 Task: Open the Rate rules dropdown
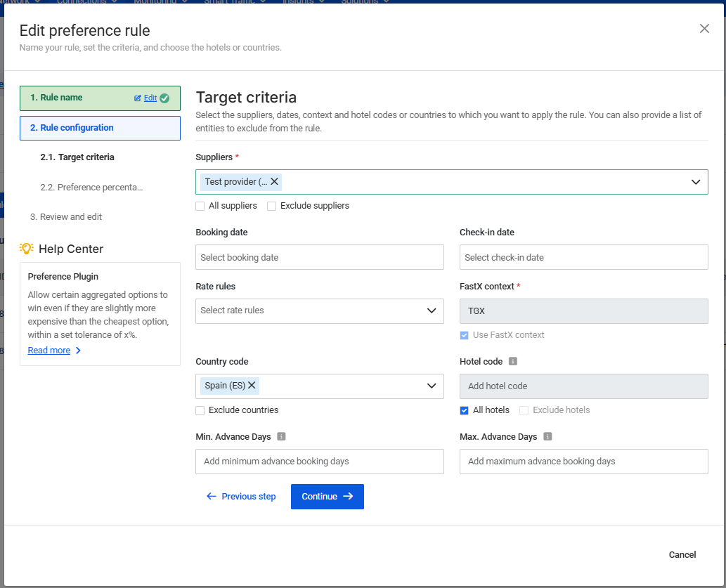(319, 311)
